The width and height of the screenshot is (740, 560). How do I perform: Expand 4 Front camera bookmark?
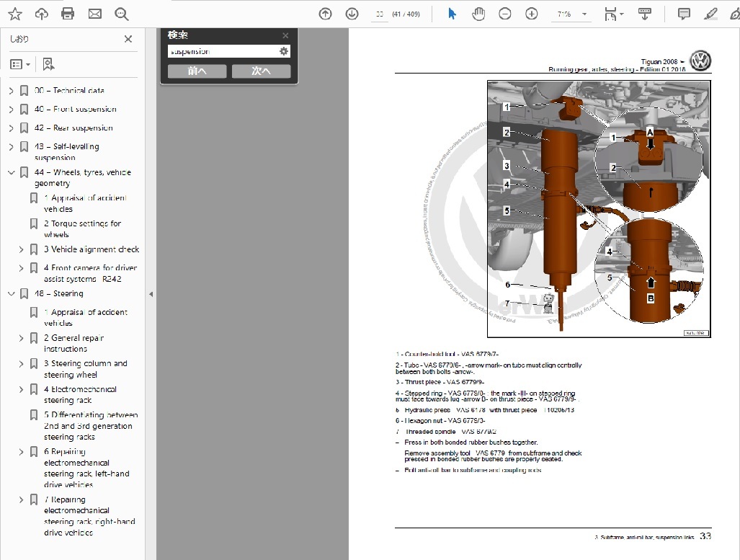pos(21,268)
